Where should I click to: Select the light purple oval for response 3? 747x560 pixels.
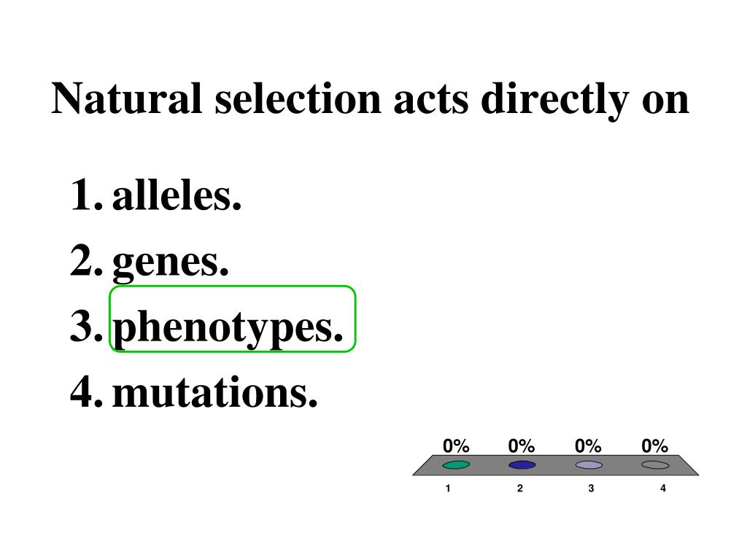[x=589, y=464]
